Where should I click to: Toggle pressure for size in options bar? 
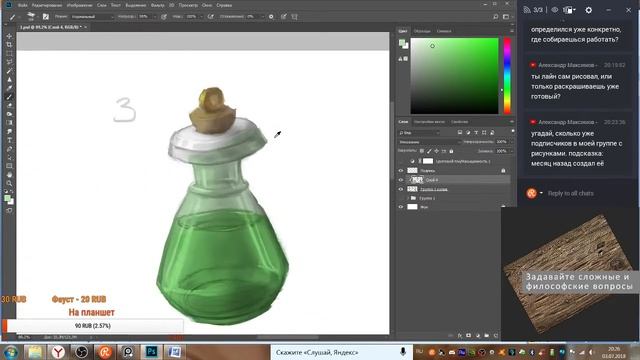[283, 17]
